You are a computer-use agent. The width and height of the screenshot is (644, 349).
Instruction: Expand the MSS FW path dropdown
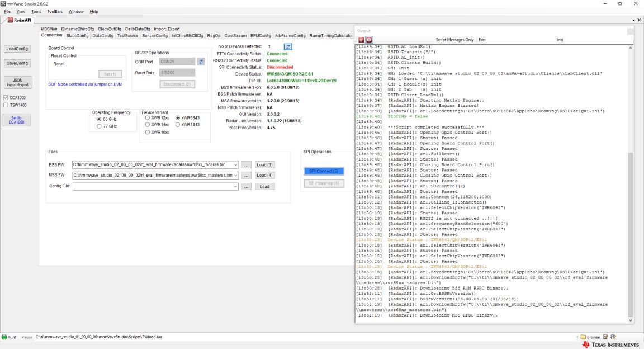(x=235, y=176)
